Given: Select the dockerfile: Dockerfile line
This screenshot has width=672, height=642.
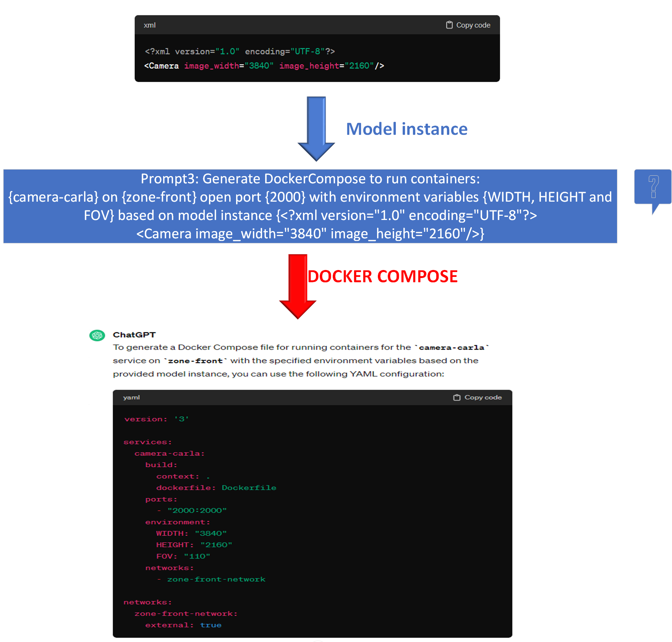Looking at the screenshot, I should (216, 488).
